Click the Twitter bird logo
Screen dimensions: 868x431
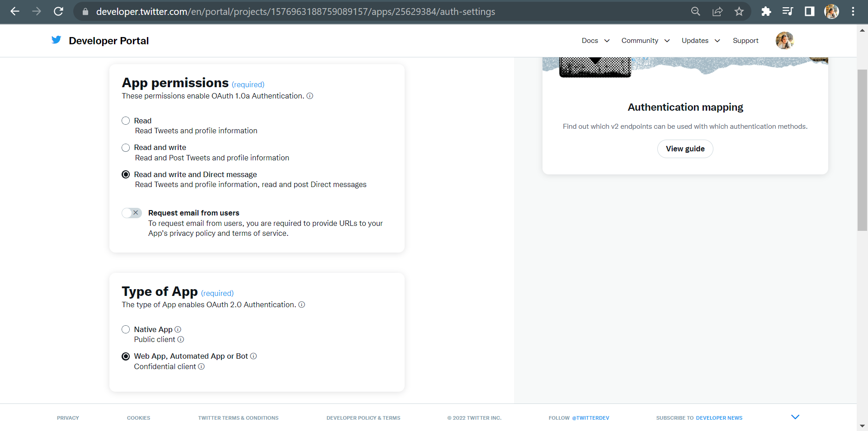click(56, 40)
